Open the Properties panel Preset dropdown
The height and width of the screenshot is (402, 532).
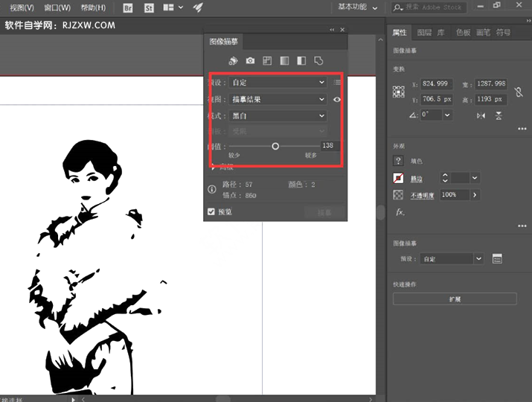[451, 259]
